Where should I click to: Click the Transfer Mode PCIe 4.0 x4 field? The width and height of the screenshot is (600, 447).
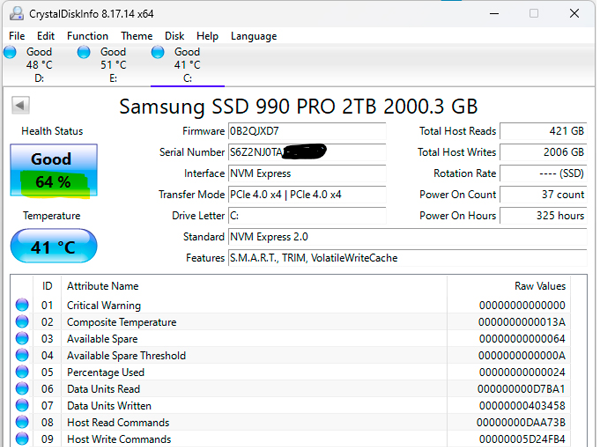pos(307,194)
